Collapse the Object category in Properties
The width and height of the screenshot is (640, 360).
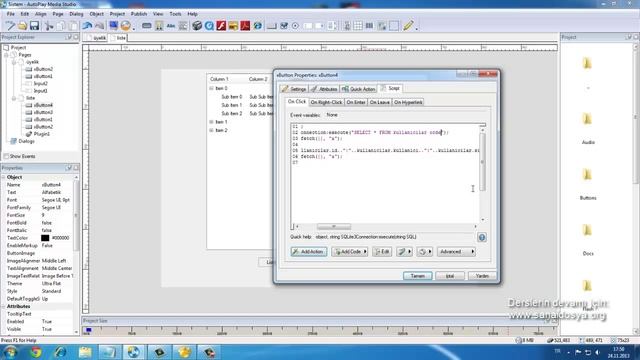click(4, 177)
